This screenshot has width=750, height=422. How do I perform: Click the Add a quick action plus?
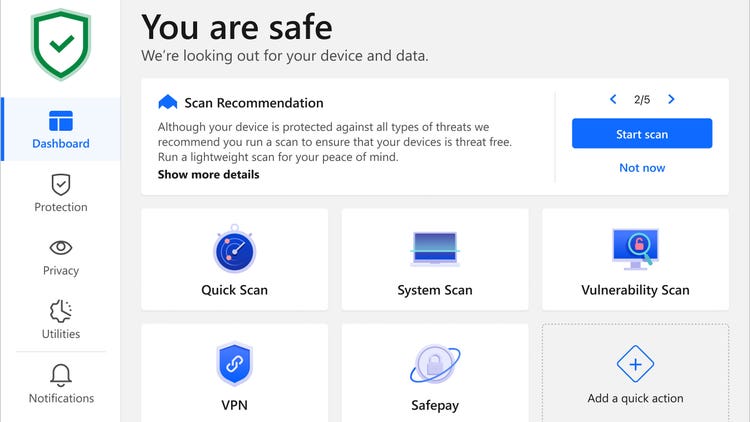635,365
